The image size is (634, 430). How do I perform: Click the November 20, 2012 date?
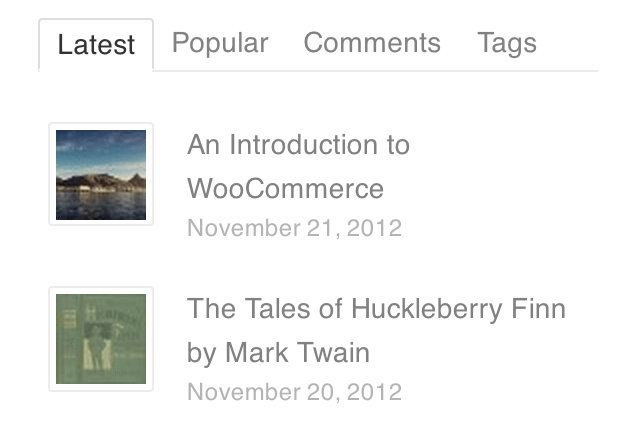click(294, 392)
